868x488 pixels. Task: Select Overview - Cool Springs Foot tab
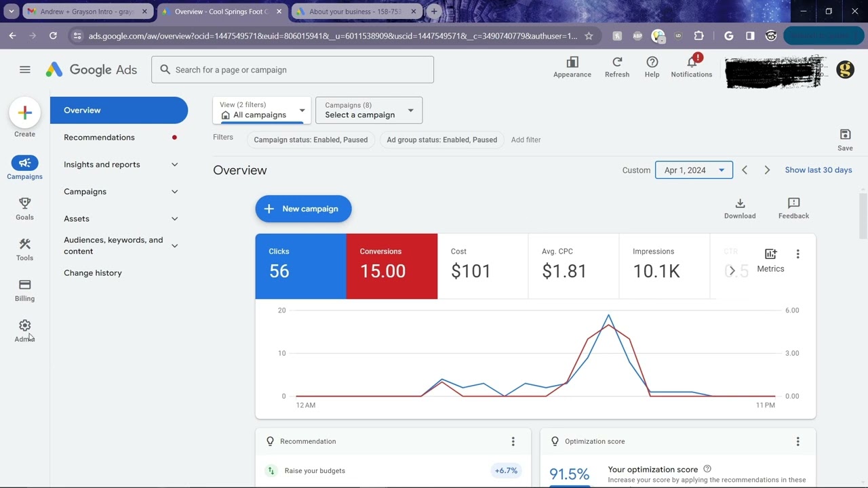click(x=222, y=12)
